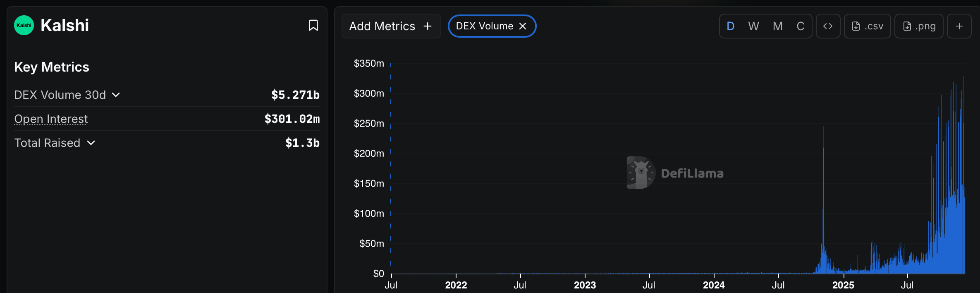Select the Cumulative chart option

pyautogui.click(x=801, y=26)
